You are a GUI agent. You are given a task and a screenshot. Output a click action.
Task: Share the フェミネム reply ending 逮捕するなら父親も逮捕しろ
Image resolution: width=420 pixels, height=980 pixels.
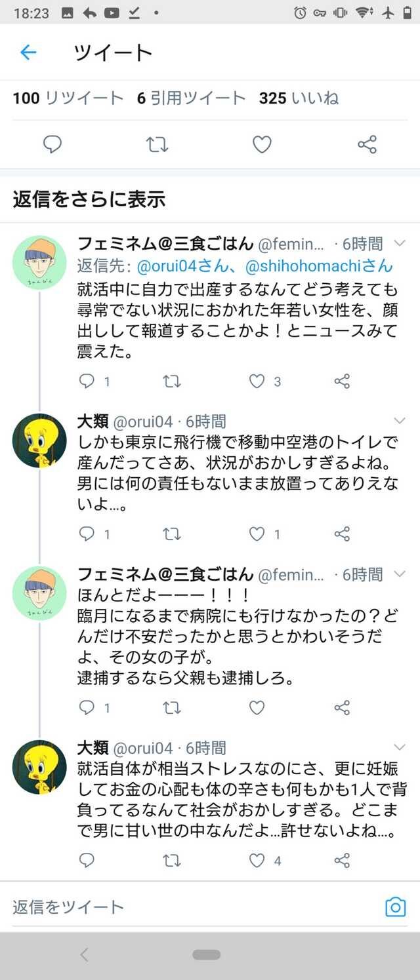342,707
